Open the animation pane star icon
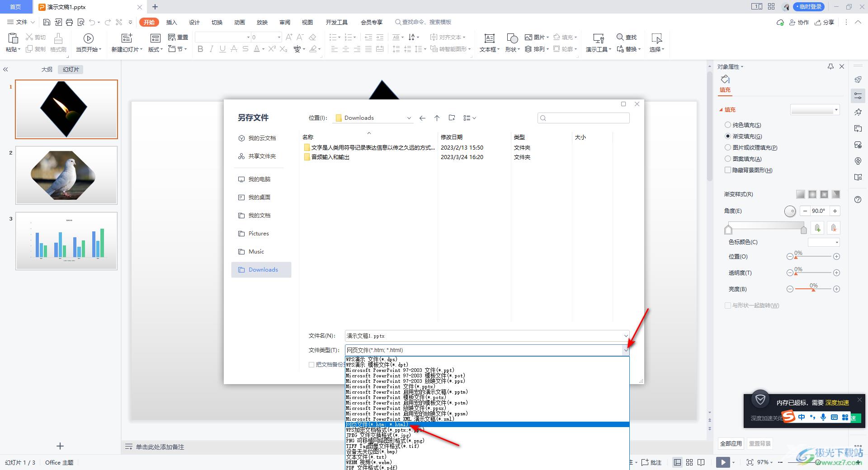 [858, 112]
